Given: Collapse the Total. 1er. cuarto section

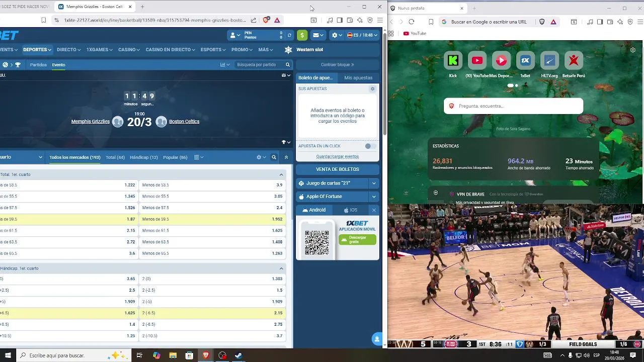Looking at the screenshot, I should point(281,174).
